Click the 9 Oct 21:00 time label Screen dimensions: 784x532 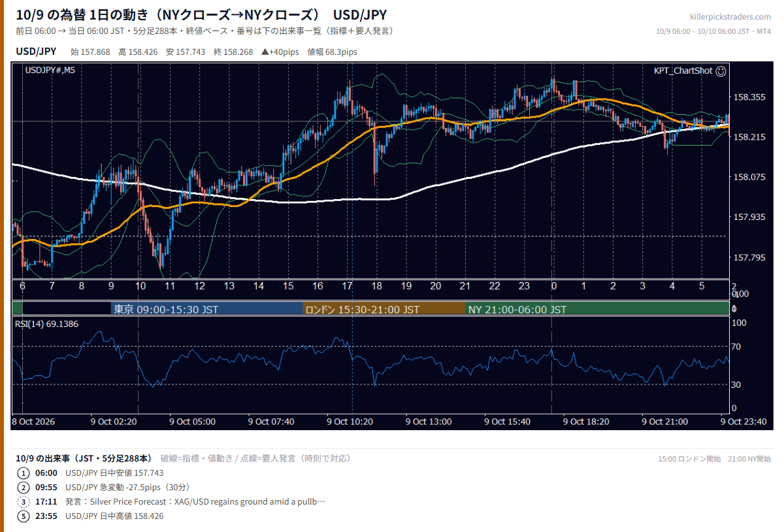point(664,422)
